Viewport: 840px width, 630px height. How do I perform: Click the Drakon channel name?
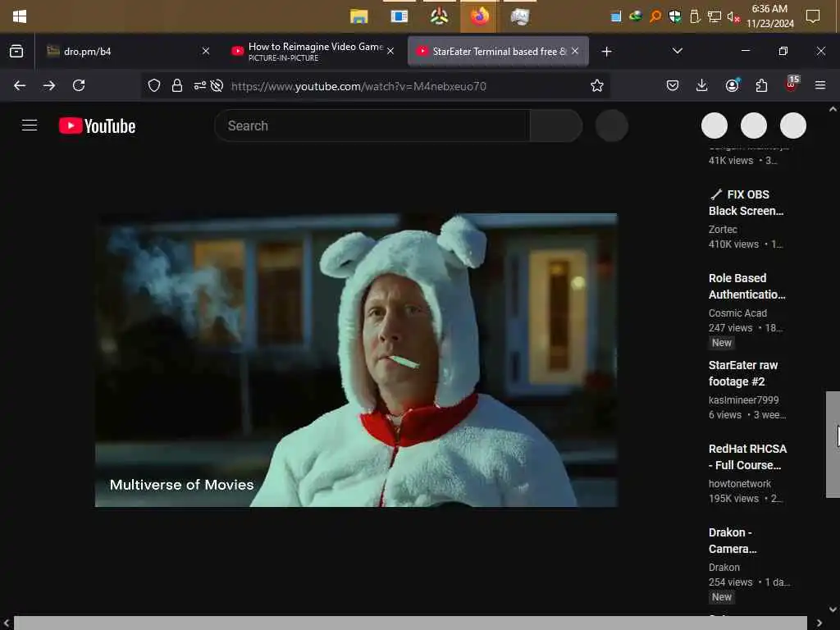(724, 567)
